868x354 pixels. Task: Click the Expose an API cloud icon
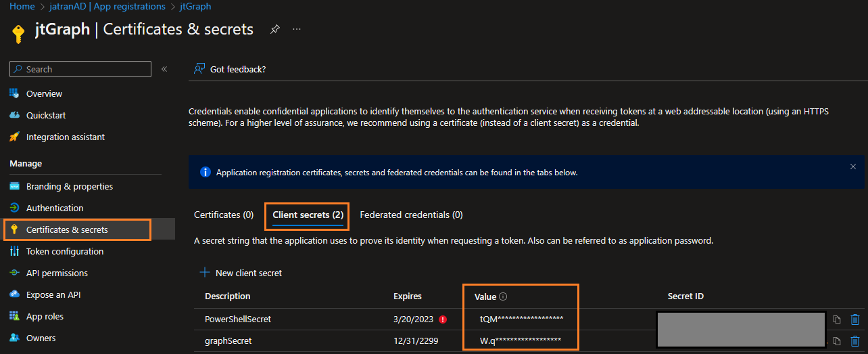pyautogui.click(x=14, y=294)
